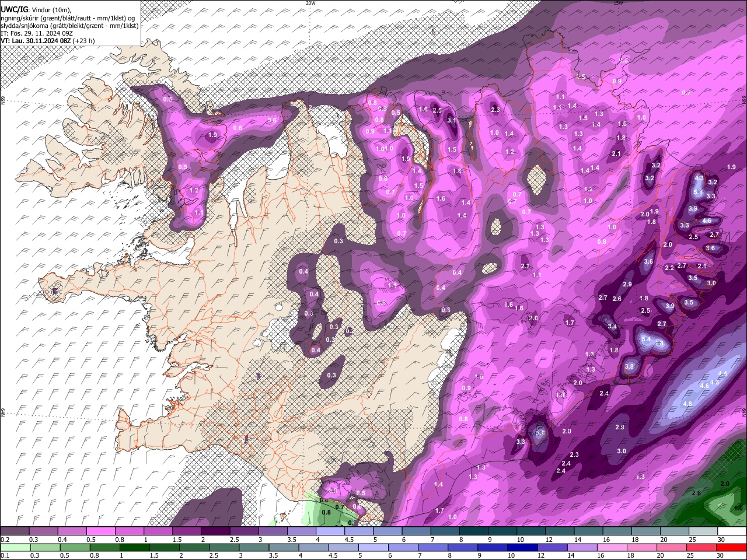Click the 5.4 snowfall value on the map
This screenshot has height=560, width=747.
coord(645,339)
